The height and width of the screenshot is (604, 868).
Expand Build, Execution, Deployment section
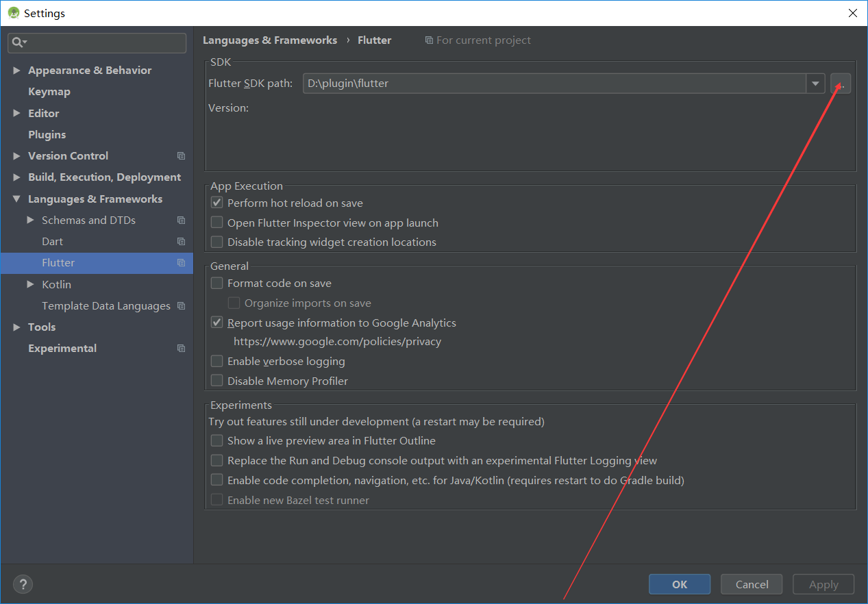point(16,177)
